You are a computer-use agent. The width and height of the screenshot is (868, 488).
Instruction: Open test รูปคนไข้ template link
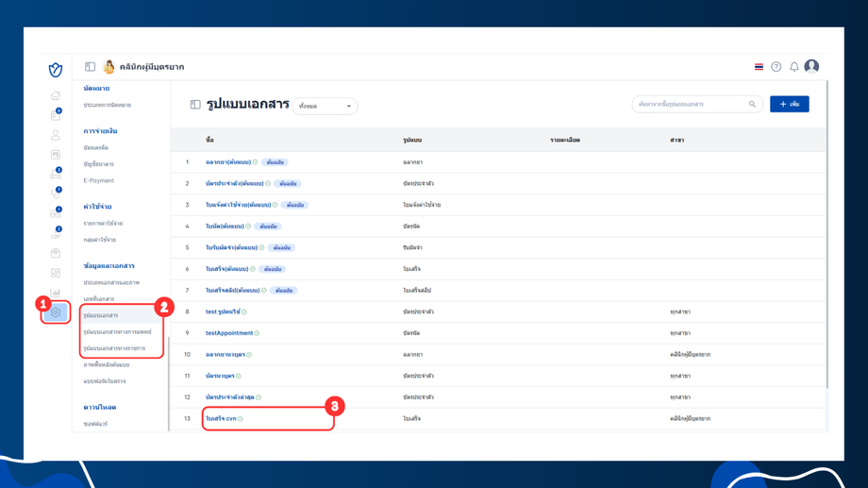(223, 311)
